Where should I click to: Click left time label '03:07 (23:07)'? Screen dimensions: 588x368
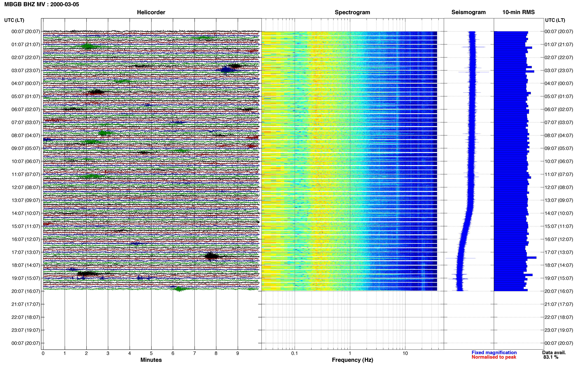(x=26, y=70)
